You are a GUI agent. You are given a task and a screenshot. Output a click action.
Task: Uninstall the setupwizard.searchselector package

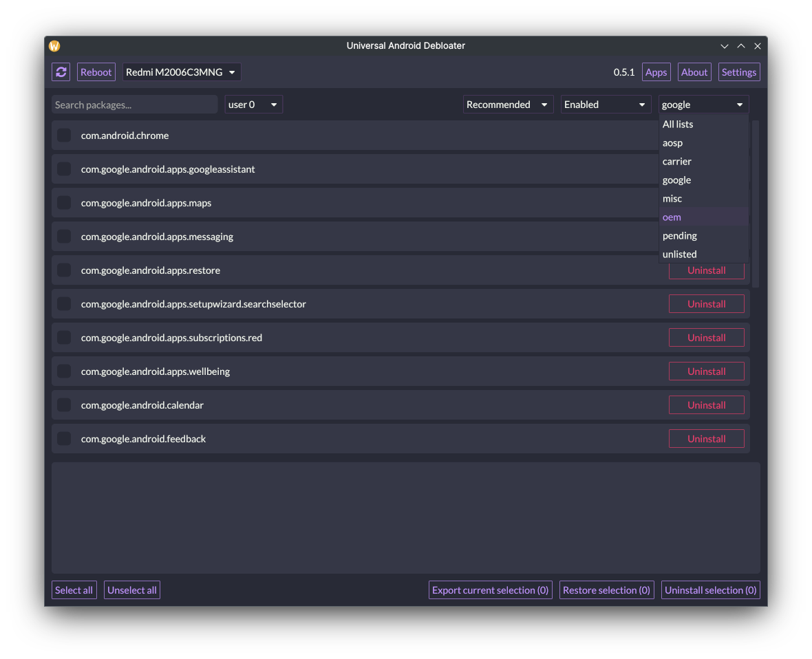(706, 304)
